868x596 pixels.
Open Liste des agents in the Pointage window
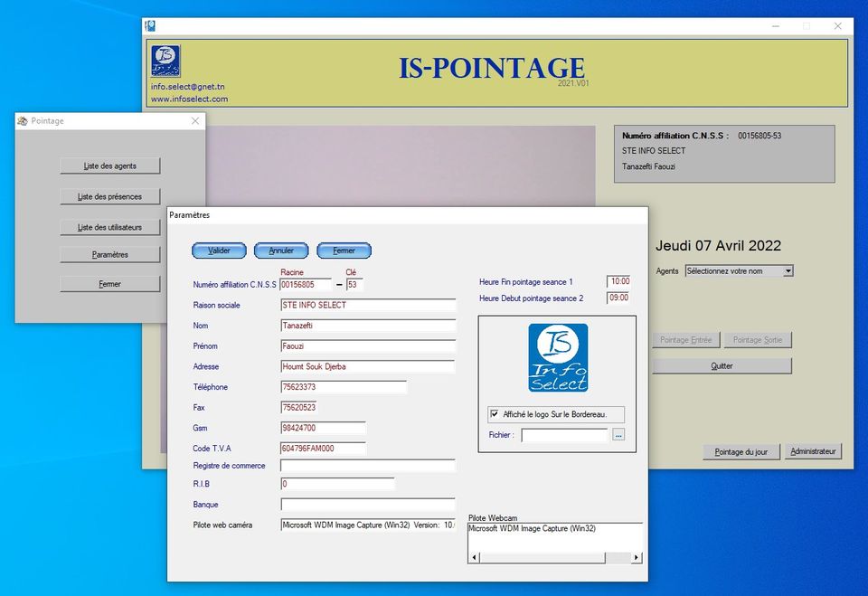pos(110,166)
